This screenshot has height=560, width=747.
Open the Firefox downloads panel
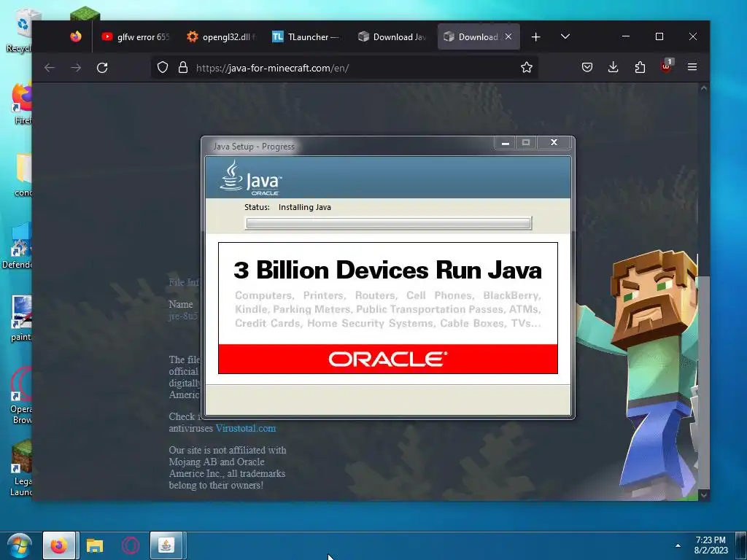point(613,68)
